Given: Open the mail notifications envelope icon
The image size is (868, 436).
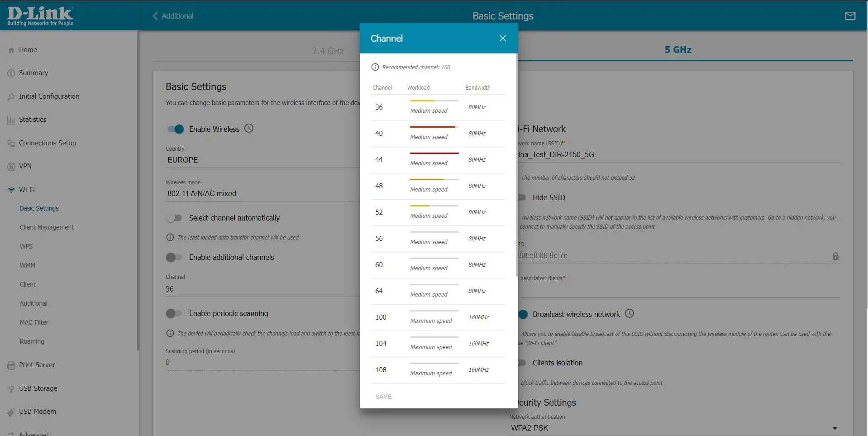Looking at the screenshot, I should click(850, 16).
